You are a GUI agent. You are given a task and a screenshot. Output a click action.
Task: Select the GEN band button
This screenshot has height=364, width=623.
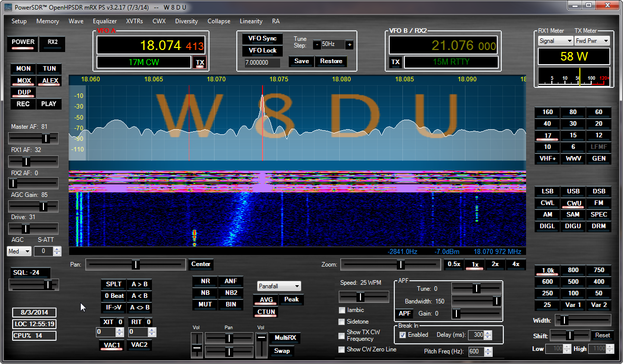pyautogui.click(x=599, y=159)
